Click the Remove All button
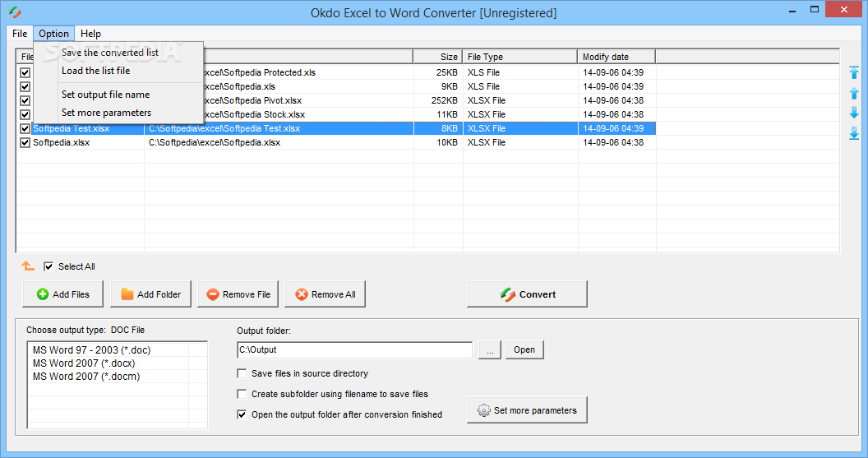The image size is (868, 458). tap(325, 294)
